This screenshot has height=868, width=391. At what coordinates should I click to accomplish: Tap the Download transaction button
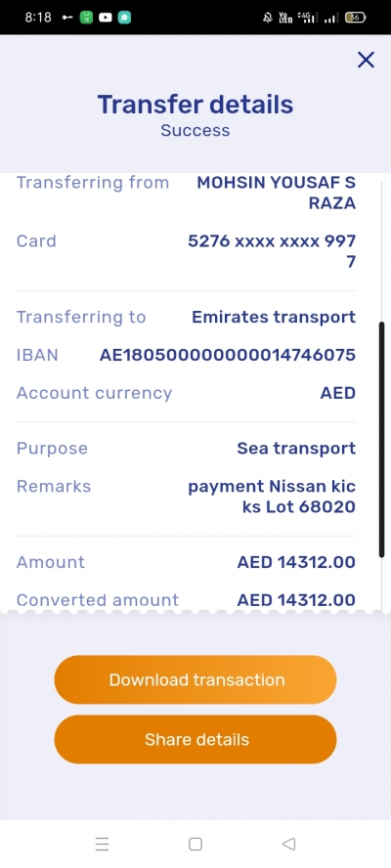pyautogui.click(x=195, y=679)
